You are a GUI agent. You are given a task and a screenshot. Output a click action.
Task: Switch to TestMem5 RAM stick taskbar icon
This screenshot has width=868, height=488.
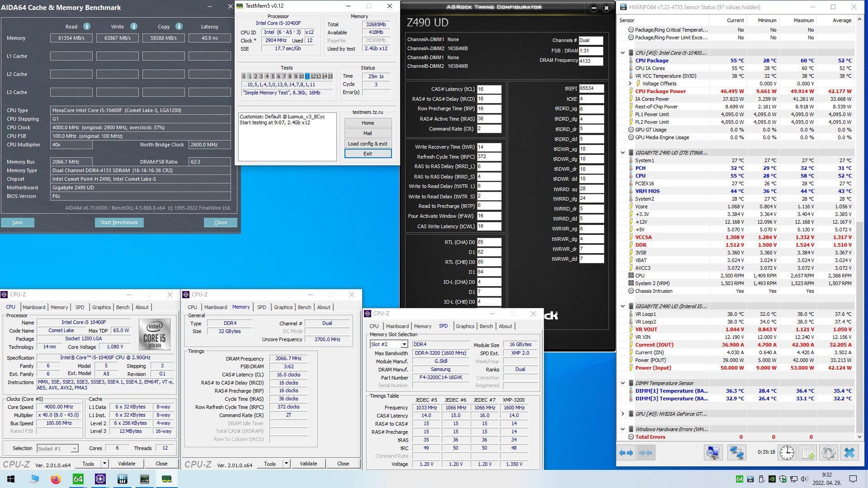coord(166,479)
